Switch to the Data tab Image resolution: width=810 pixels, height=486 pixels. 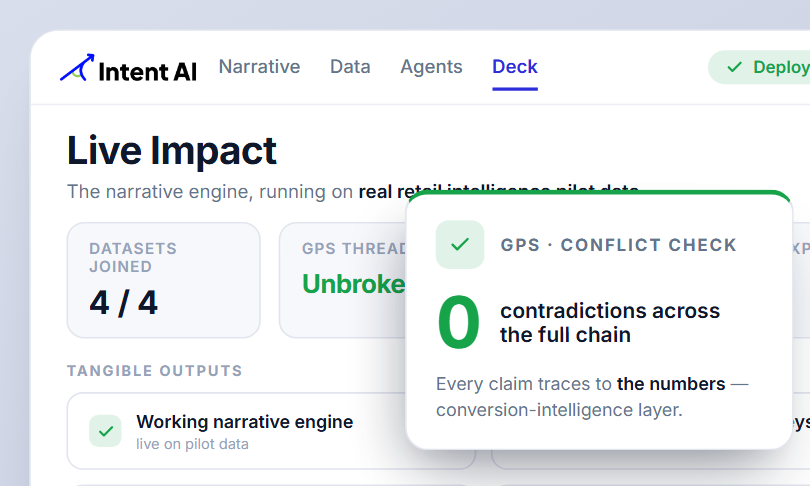(x=350, y=67)
